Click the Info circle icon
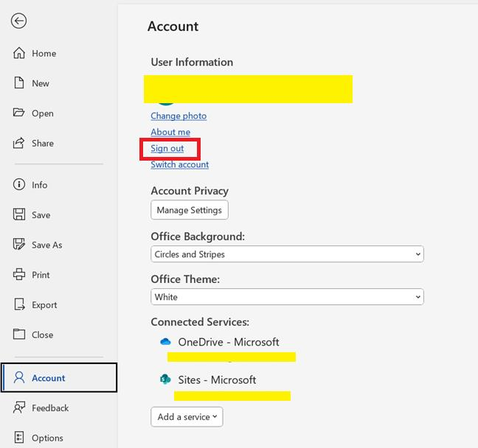Image resolution: width=478 pixels, height=448 pixels. click(x=19, y=184)
